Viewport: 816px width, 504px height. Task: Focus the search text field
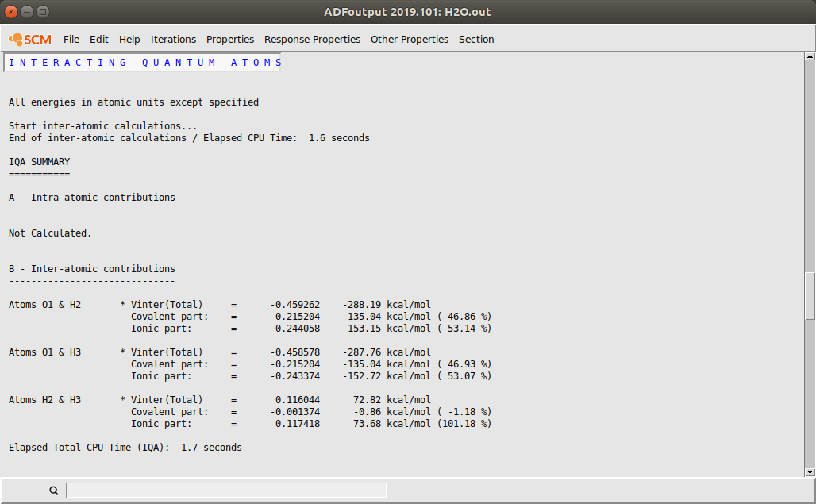[x=226, y=491]
